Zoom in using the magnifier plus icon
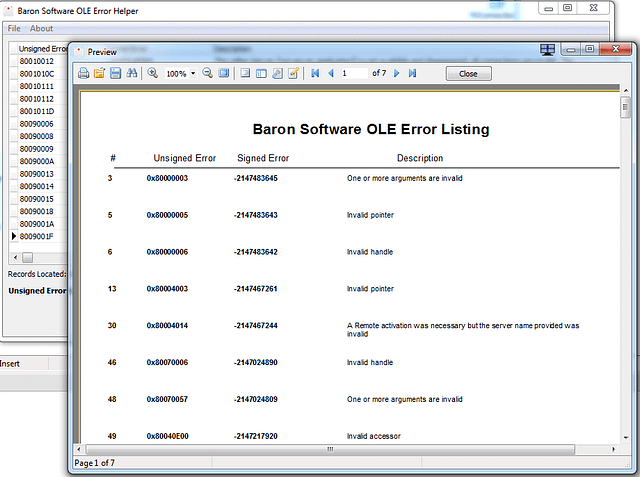The image size is (640, 477). 153,73
